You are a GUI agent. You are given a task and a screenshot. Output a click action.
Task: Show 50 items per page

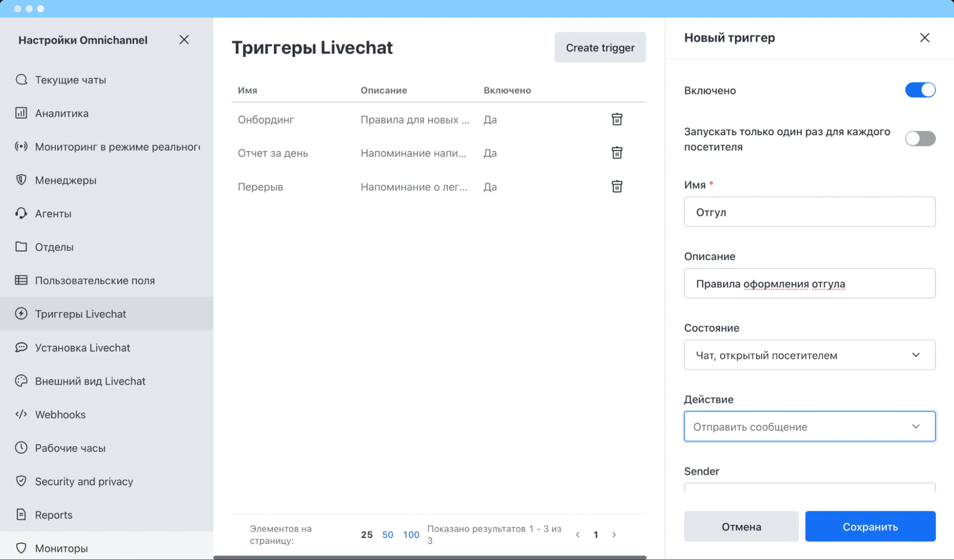point(387,535)
